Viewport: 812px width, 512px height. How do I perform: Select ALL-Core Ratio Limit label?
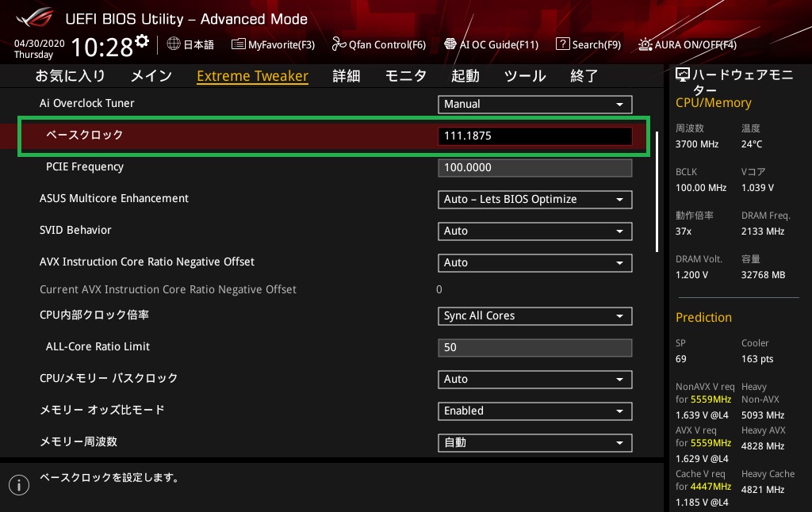point(98,346)
